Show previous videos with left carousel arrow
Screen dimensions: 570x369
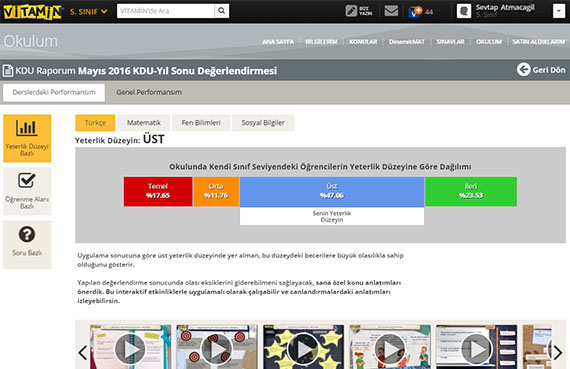[83, 352]
